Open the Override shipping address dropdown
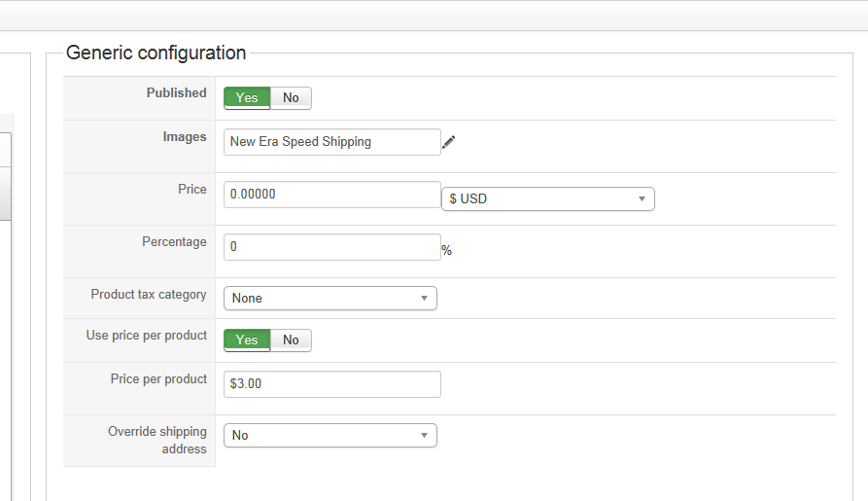 pos(330,435)
